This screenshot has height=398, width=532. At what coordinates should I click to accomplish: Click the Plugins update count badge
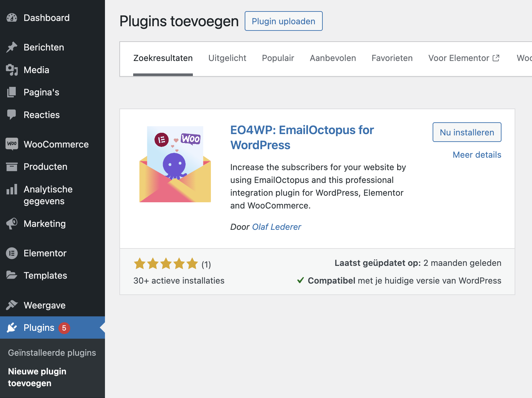pos(64,328)
